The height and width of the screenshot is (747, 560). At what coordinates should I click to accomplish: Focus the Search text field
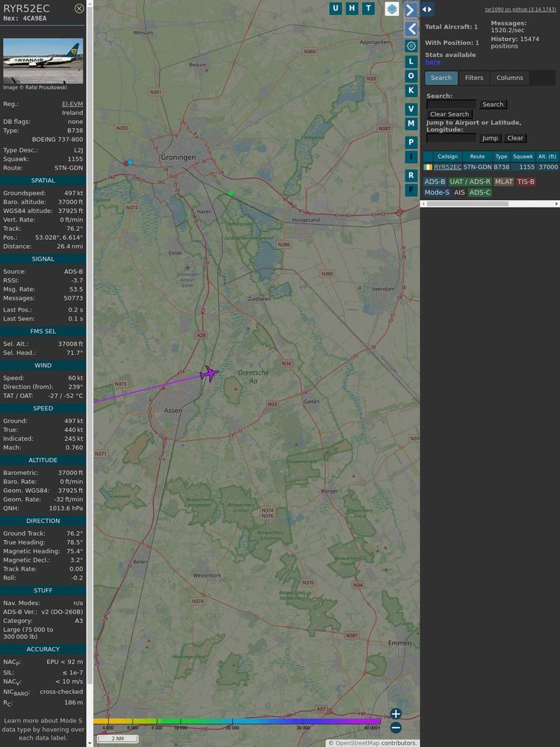tap(451, 105)
